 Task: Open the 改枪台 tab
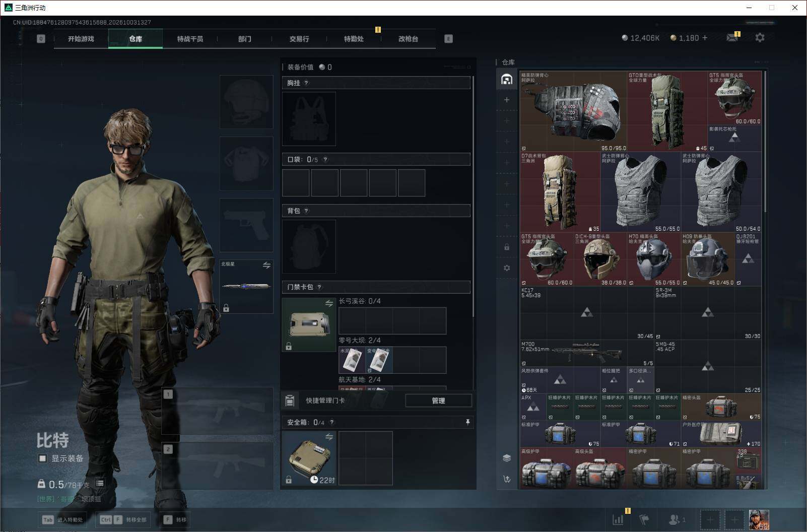[x=408, y=39]
